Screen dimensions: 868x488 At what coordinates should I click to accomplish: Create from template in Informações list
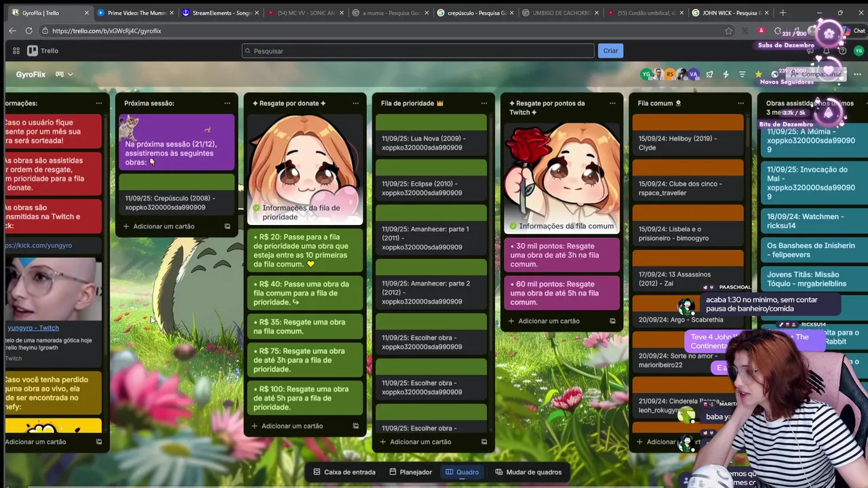tap(99, 442)
